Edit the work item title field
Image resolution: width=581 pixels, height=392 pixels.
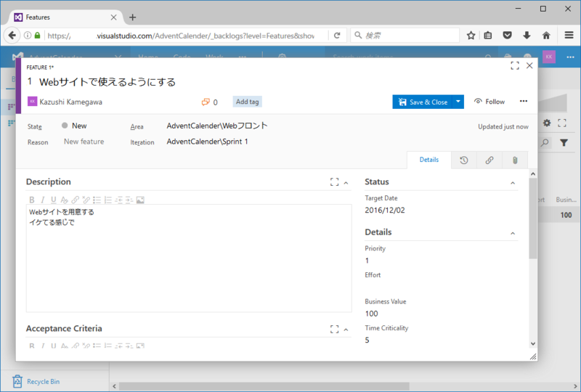tap(107, 82)
